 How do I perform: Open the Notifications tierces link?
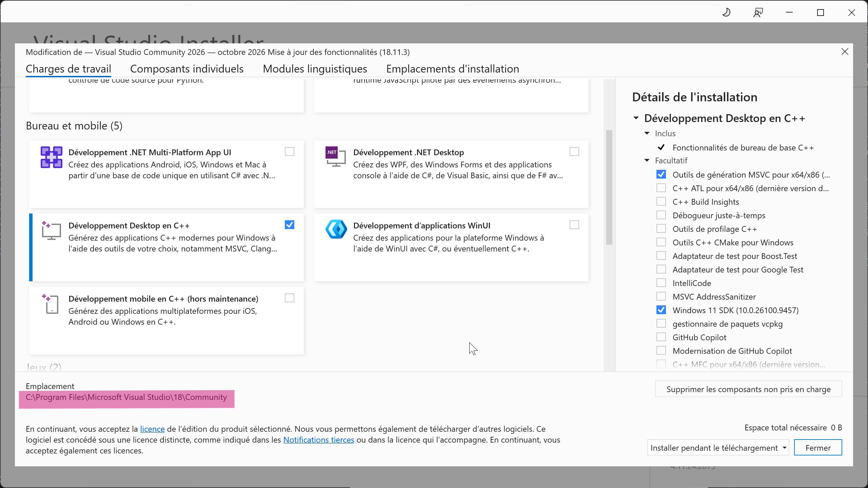tap(319, 440)
